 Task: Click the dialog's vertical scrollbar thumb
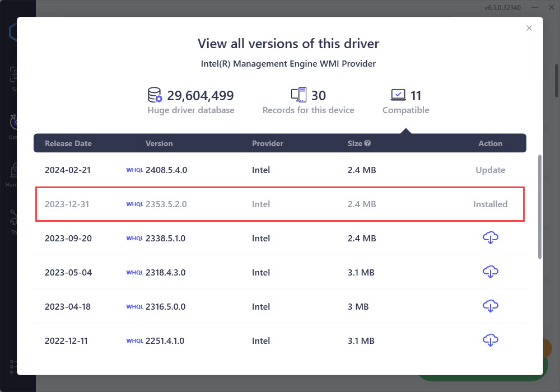540,206
